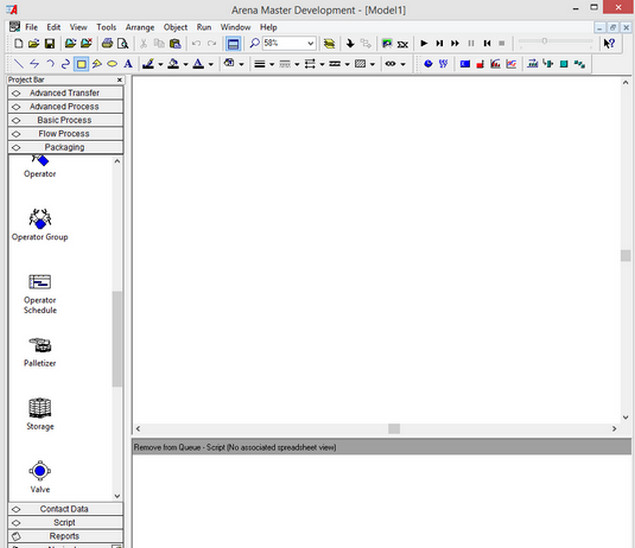Viewport: 635px width, 548px height.
Task: Add the Palletizer module
Action: 40,352
